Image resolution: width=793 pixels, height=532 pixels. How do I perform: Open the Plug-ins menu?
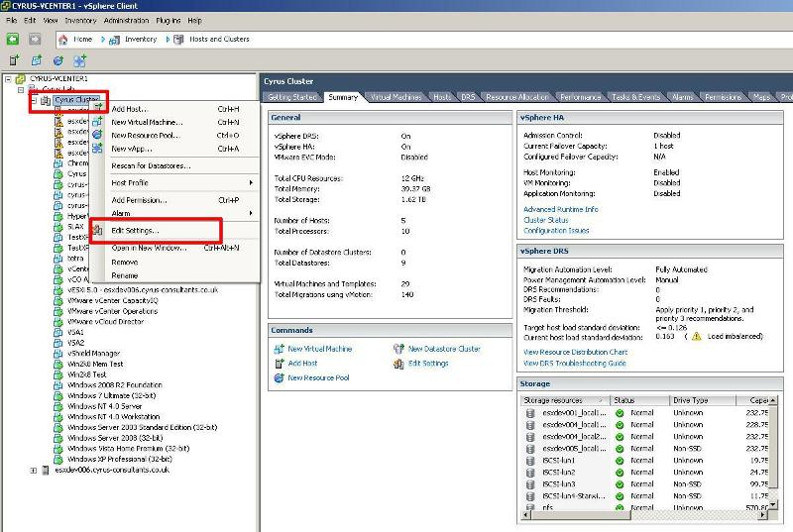[x=168, y=21]
